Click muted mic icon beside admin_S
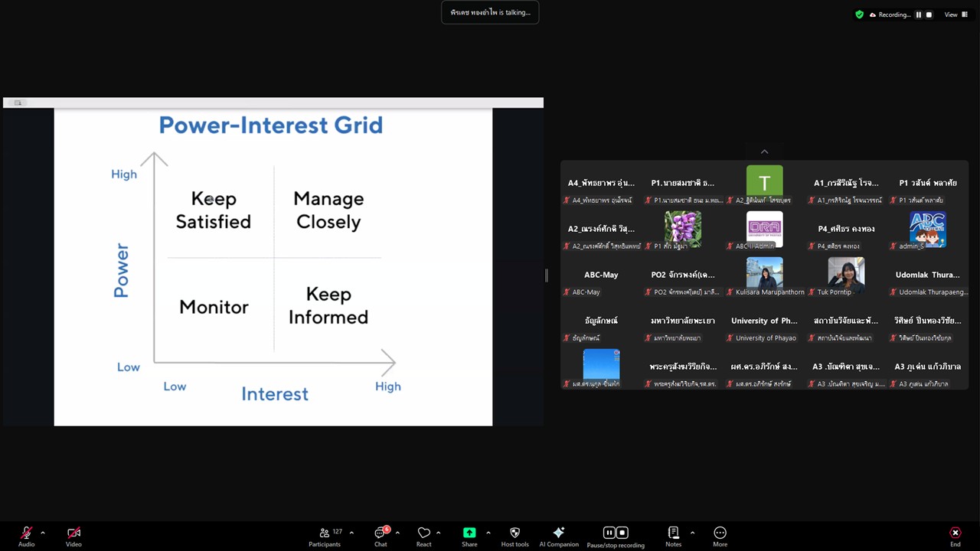The height and width of the screenshot is (551, 980). pyautogui.click(x=894, y=246)
